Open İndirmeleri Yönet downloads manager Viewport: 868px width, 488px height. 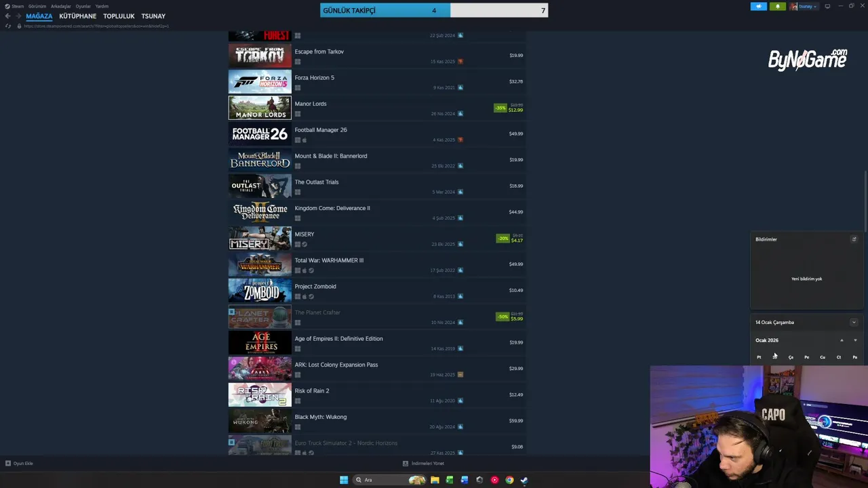pos(423,464)
